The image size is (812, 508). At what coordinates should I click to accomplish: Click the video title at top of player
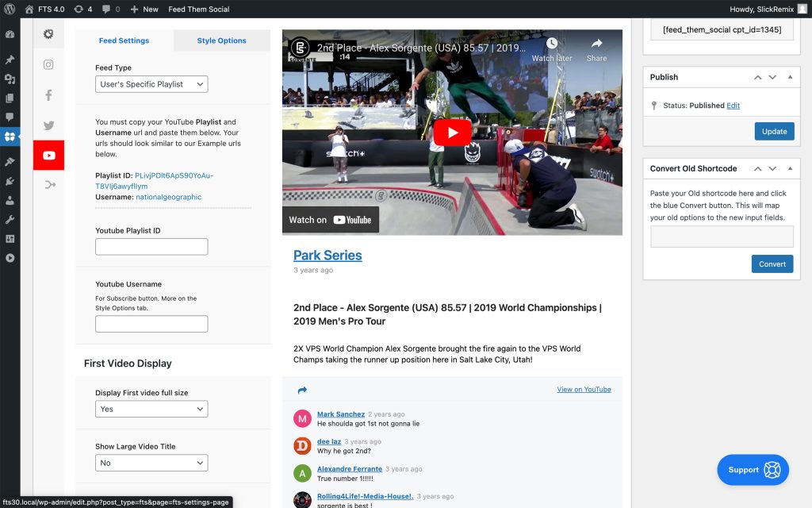coord(421,48)
